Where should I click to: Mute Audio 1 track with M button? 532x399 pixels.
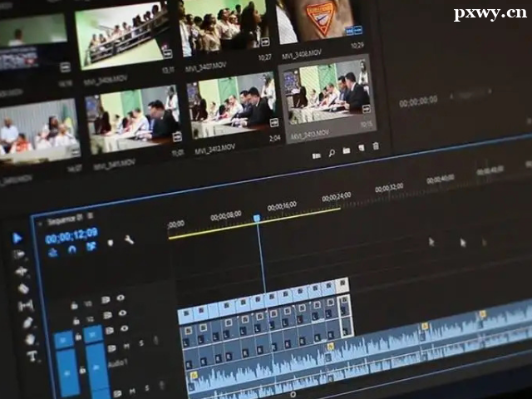[126, 346]
